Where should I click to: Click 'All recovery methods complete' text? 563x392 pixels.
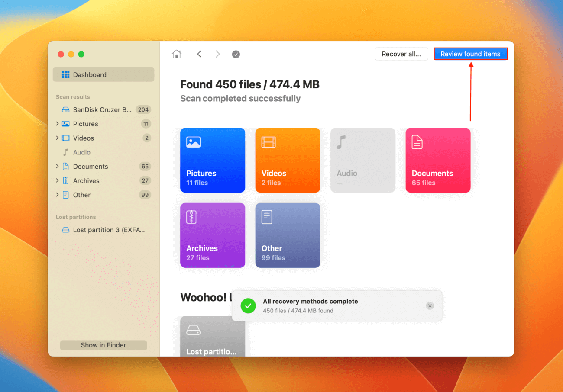click(311, 302)
